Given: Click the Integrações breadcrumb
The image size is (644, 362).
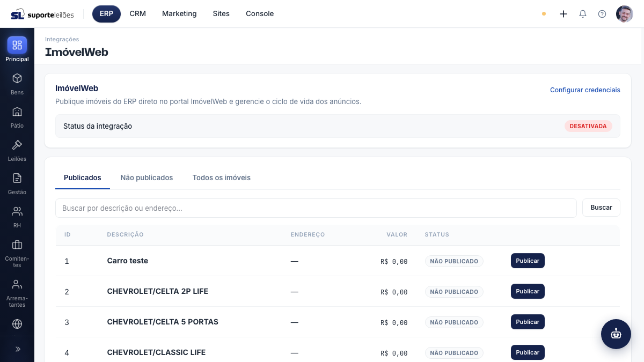Looking at the screenshot, I should pos(62,39).
